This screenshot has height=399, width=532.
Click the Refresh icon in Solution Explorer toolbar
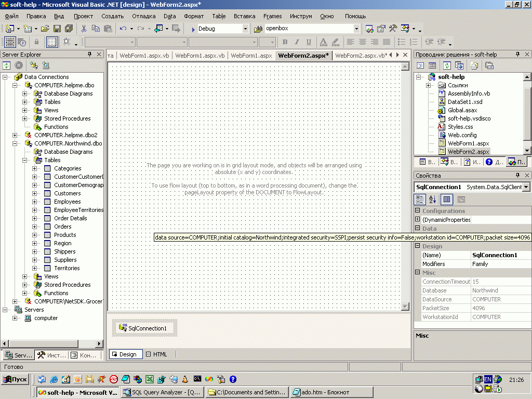[x=447, y=65]
